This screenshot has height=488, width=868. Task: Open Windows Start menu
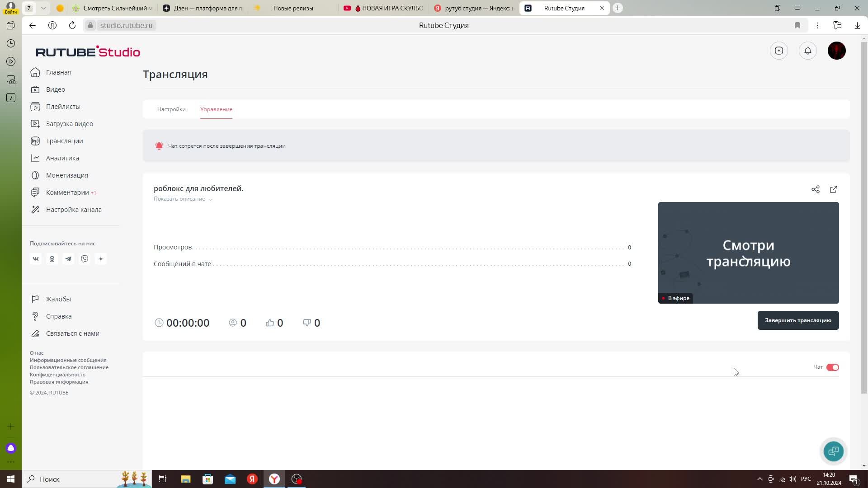click(11, 479)
